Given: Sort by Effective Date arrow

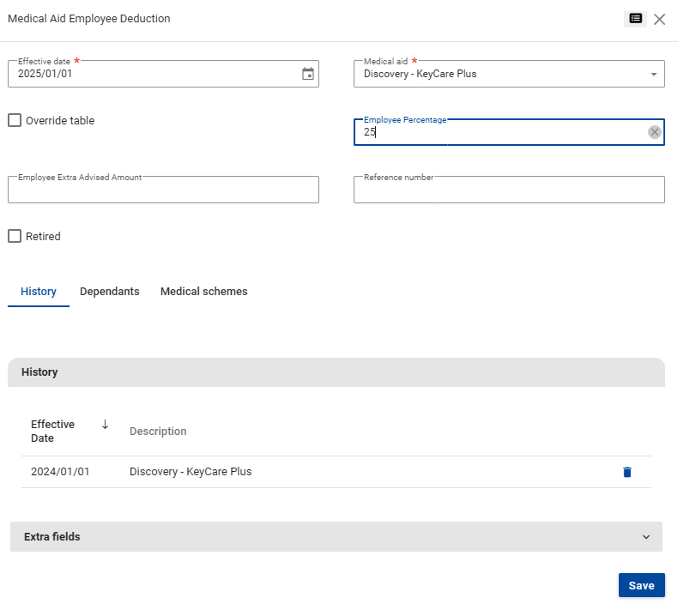Looking at the screenshot, I should tap(105, 425).
